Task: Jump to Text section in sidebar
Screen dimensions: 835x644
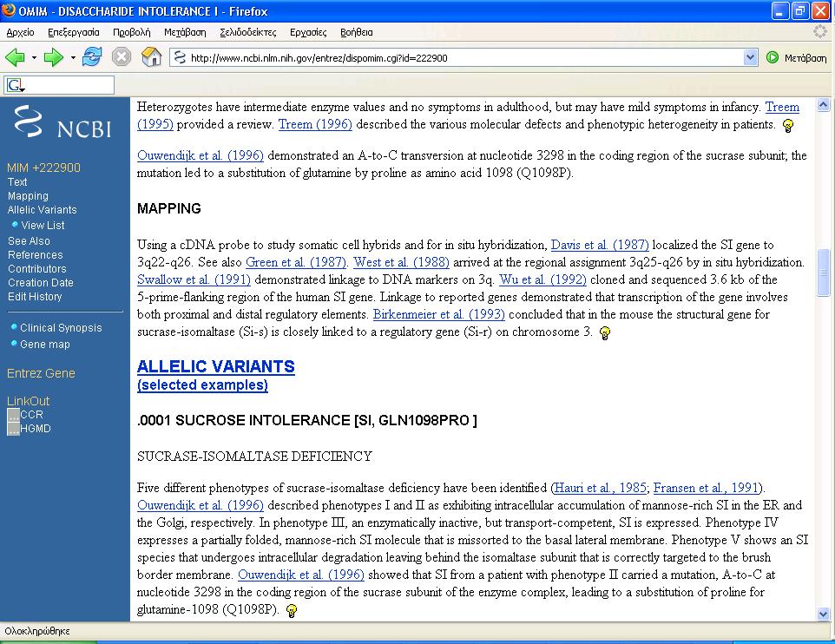Action: [x=17, y=182]
